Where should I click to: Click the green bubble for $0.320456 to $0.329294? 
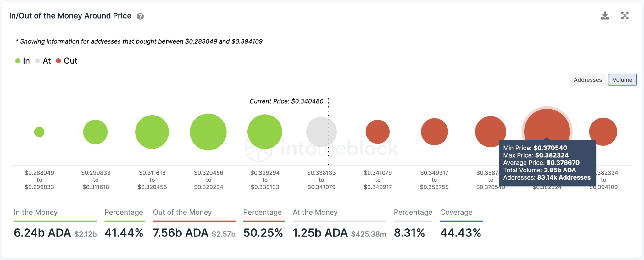(x=208, y=132)
